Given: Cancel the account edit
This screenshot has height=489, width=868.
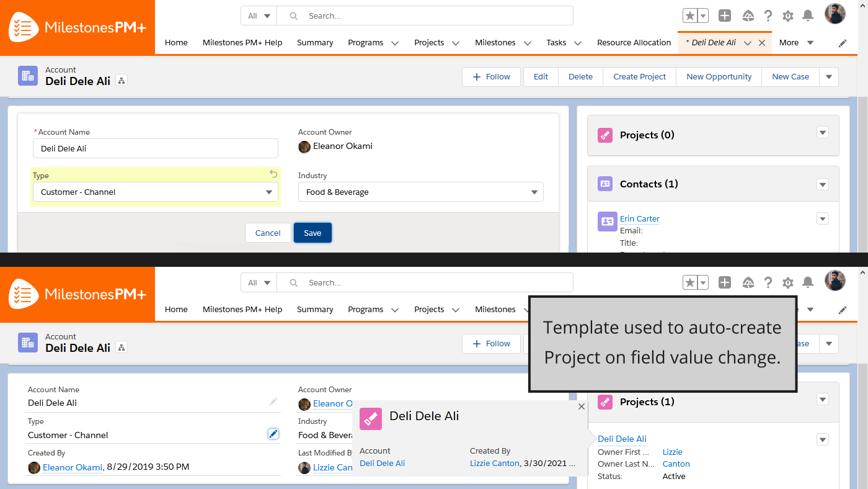Looking at the screenshot, I should 268,233.
